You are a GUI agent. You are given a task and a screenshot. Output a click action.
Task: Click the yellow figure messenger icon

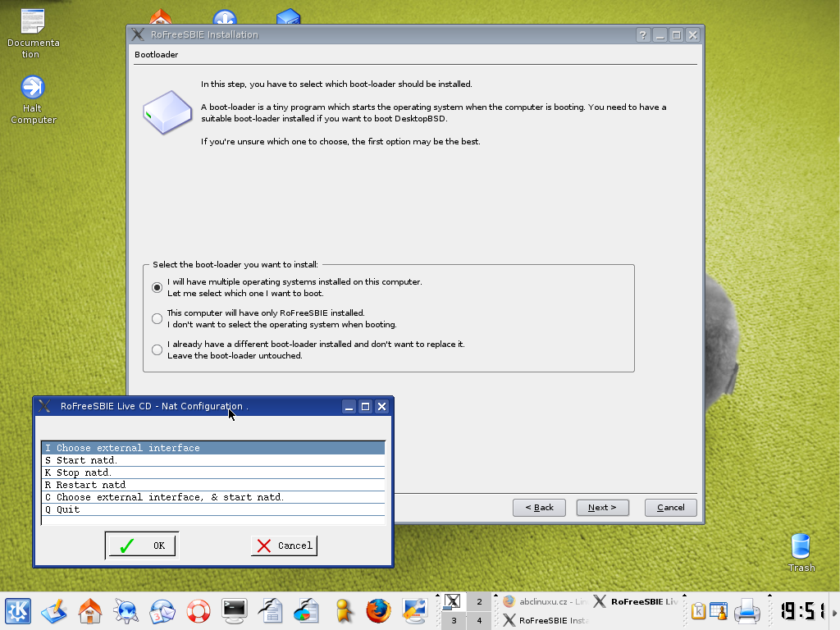click(343, 610)
